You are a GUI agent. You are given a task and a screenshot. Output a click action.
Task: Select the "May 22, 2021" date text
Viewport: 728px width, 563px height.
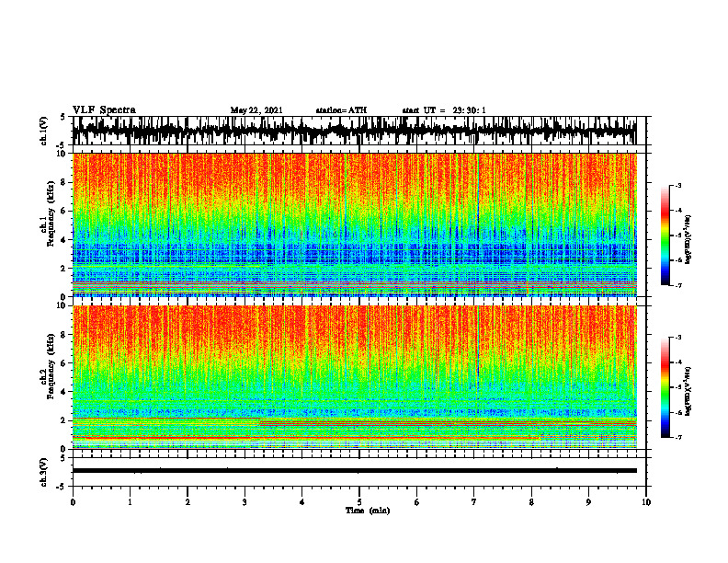coord(256,110)
